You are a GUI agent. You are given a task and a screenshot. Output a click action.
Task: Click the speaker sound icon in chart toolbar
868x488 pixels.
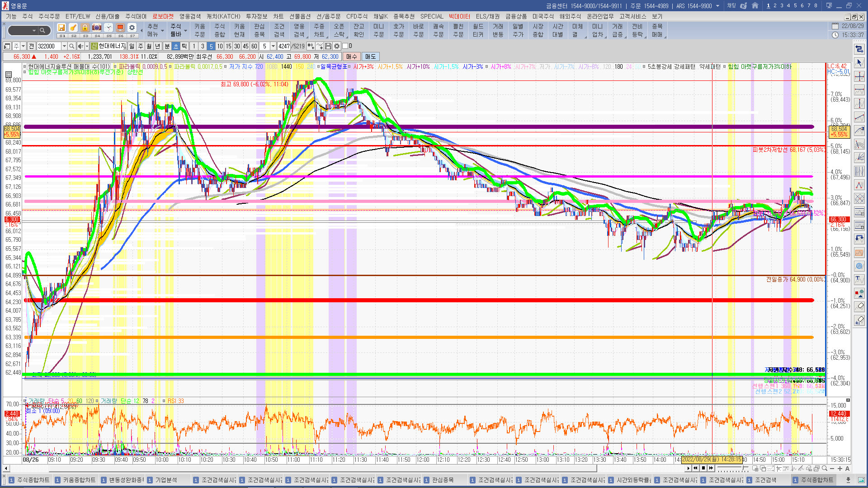click(x=80, y=46)
